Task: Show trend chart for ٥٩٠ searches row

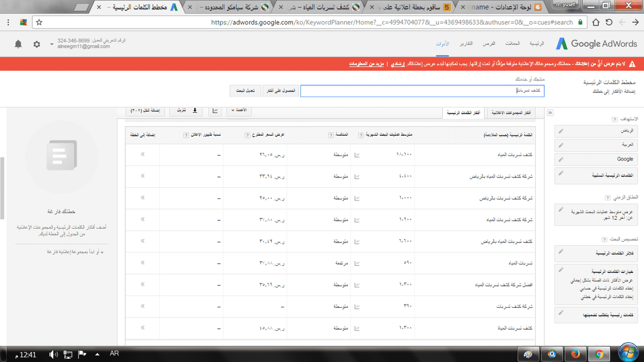Action: 357,263
